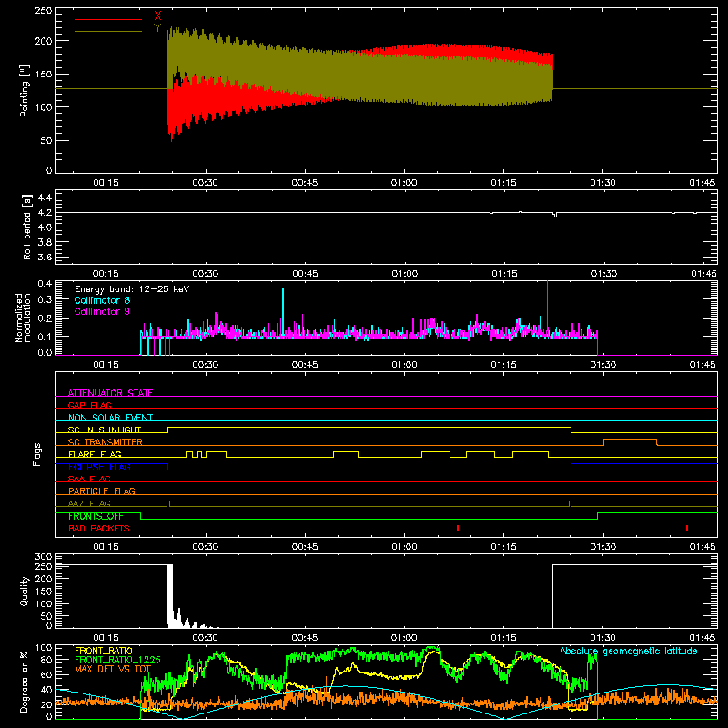728x728 pixels.
Task: Click the tall magenta Collimator 9 spike
Action: point(548,307)
